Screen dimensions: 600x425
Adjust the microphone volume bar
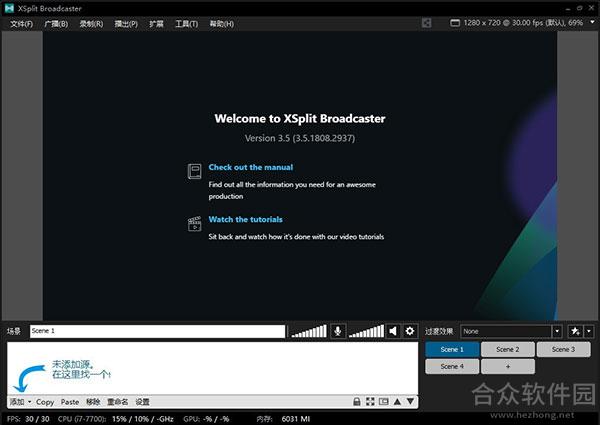[309, 331]
